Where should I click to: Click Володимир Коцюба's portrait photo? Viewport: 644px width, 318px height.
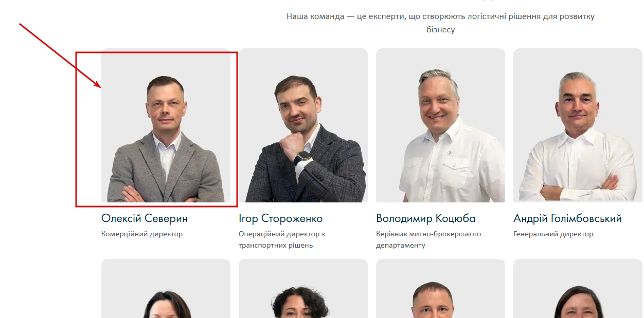click(x=440, y=125)
